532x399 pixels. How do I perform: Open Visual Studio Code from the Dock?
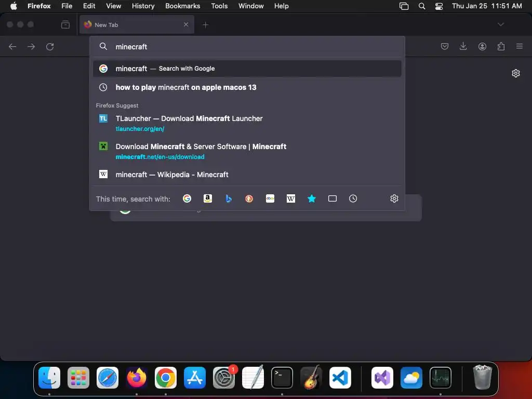click(x=340, y=378)
